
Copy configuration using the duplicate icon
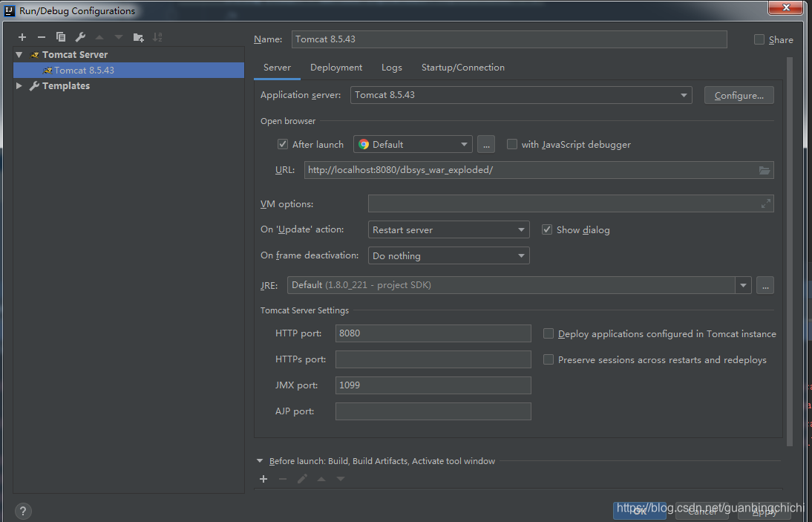pos(61,37)
